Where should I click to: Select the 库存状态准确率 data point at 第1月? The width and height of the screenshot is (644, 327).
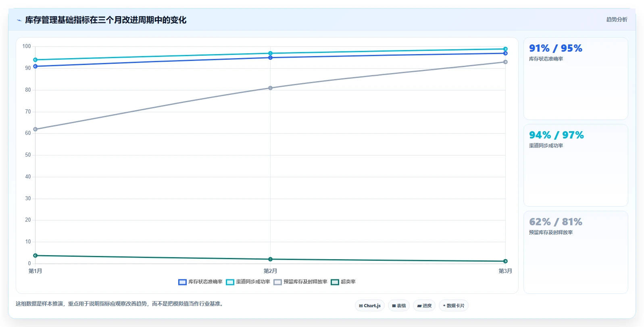(x=35, y=66)
